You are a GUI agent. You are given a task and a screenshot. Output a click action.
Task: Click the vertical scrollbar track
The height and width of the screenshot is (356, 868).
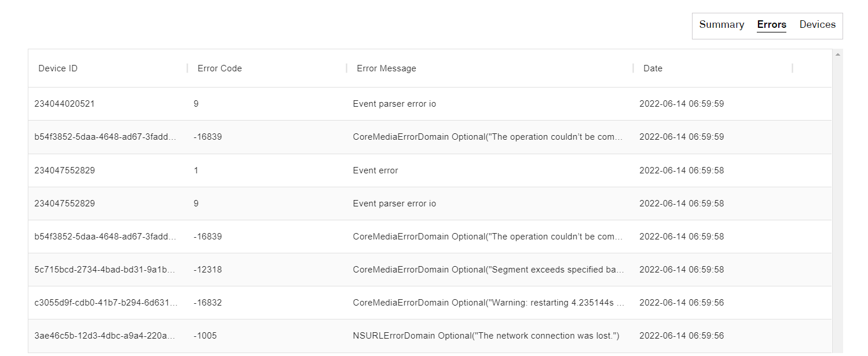[x=837, y=203]
